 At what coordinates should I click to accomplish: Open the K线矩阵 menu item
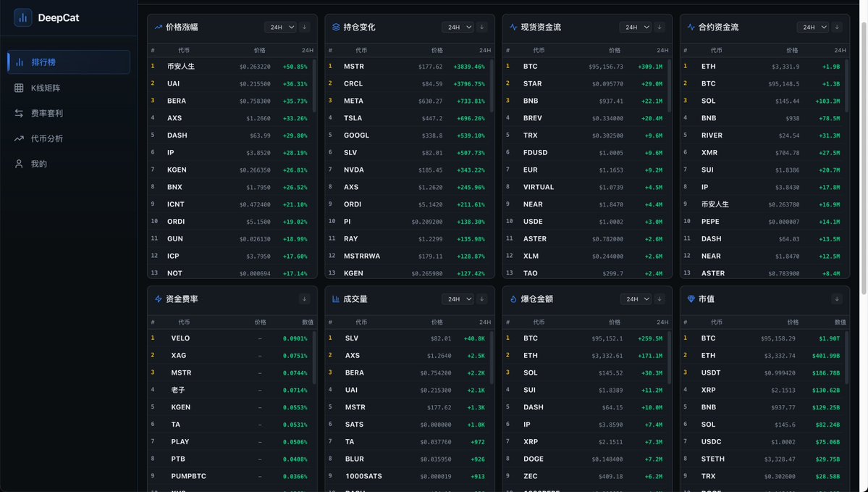tap(69, 88)
